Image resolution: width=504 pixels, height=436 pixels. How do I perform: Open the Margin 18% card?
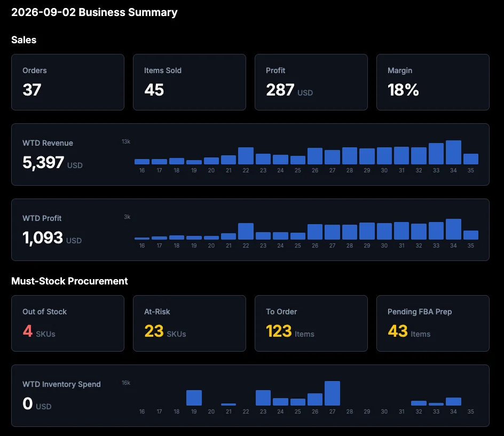click(432, 82)
